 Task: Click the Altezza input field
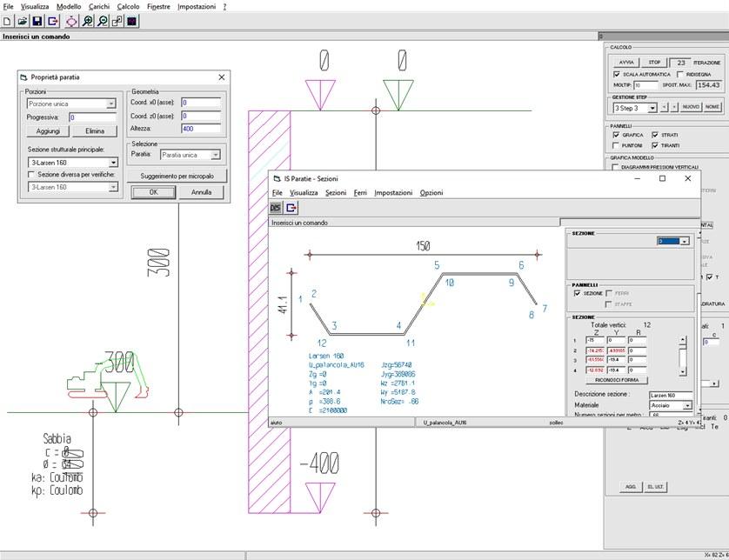click(200, 128)
